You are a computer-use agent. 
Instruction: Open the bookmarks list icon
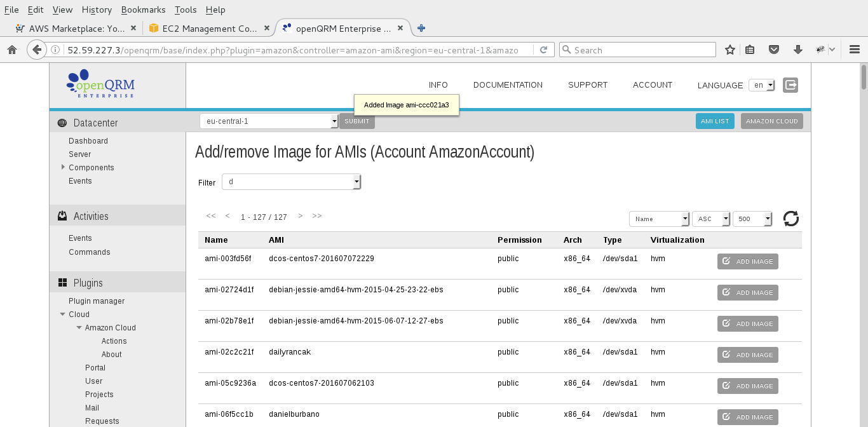[750, 50]
